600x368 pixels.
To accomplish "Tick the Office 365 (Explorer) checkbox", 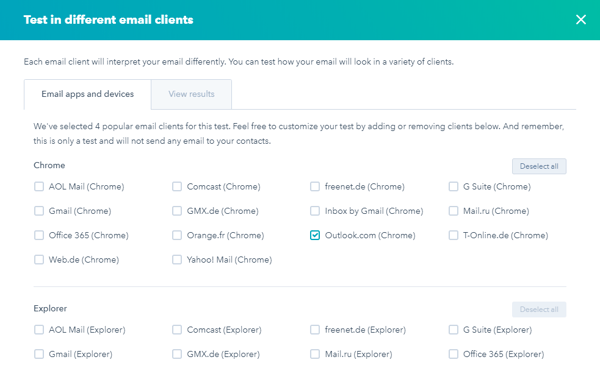I will click(x=453, y=354).
